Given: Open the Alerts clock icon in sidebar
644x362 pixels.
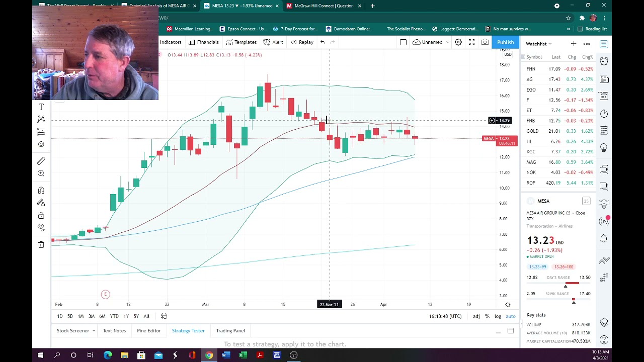Looking at the screenshot, I should 604,61.
